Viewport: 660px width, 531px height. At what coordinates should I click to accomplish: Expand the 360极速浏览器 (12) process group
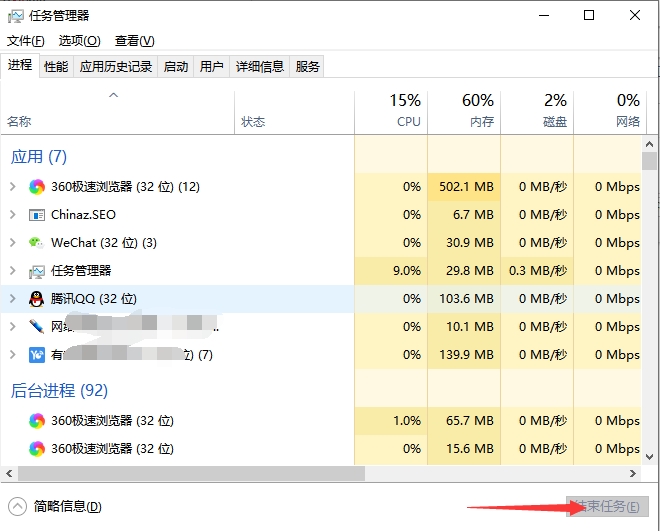coord(13,186)
